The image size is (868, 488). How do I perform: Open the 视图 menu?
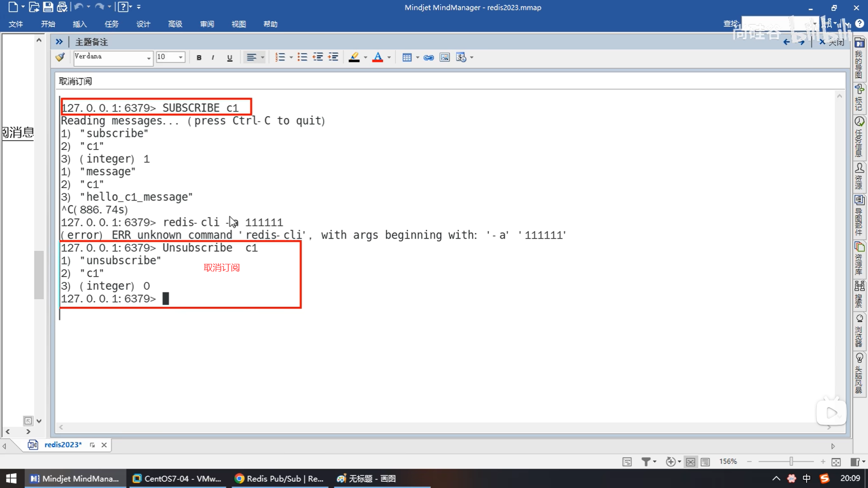(x=238, y=24)
